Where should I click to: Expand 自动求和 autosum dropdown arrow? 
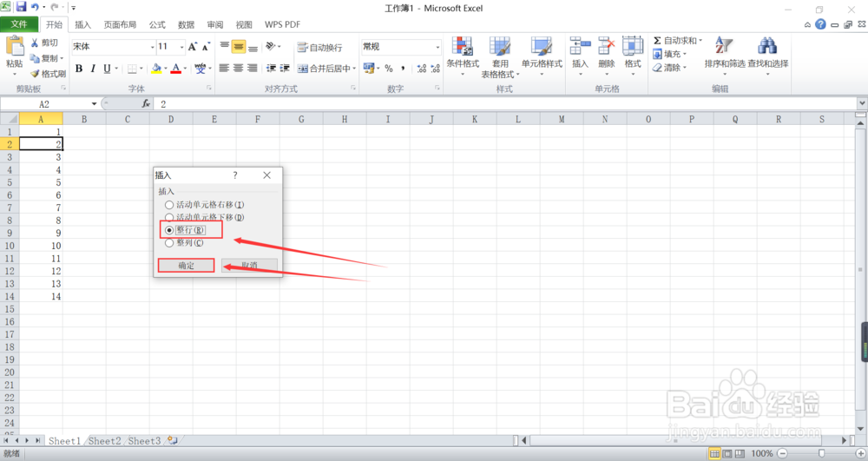click(700, 41)
